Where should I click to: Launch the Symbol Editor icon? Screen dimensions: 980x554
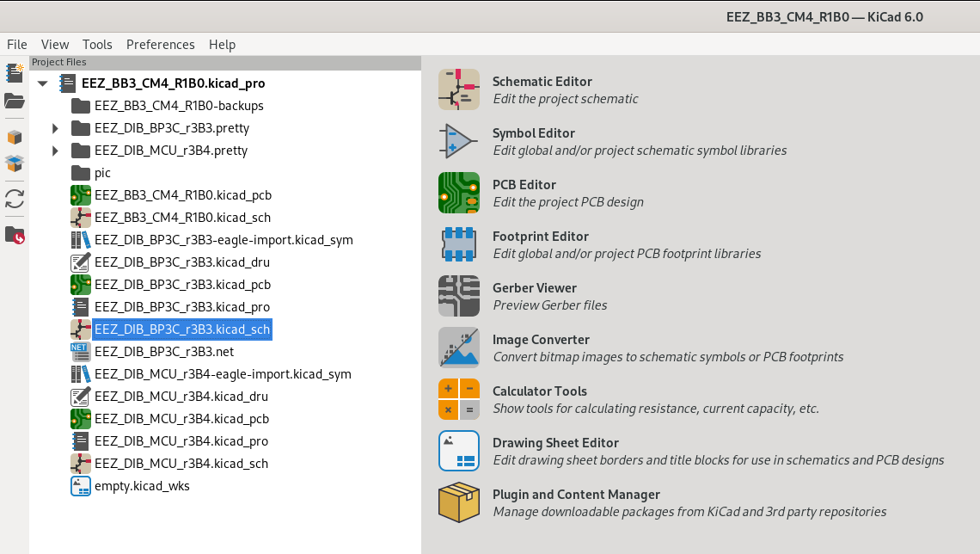point(458,141)
